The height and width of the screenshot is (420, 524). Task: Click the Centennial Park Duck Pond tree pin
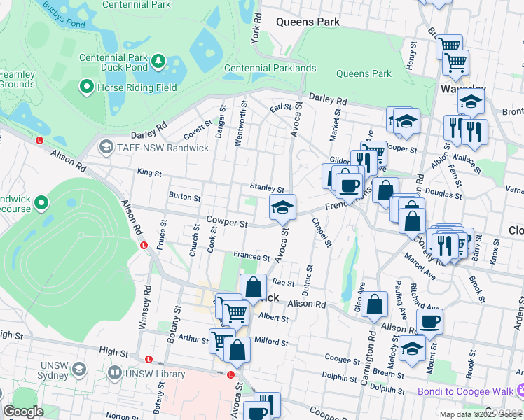158,62
